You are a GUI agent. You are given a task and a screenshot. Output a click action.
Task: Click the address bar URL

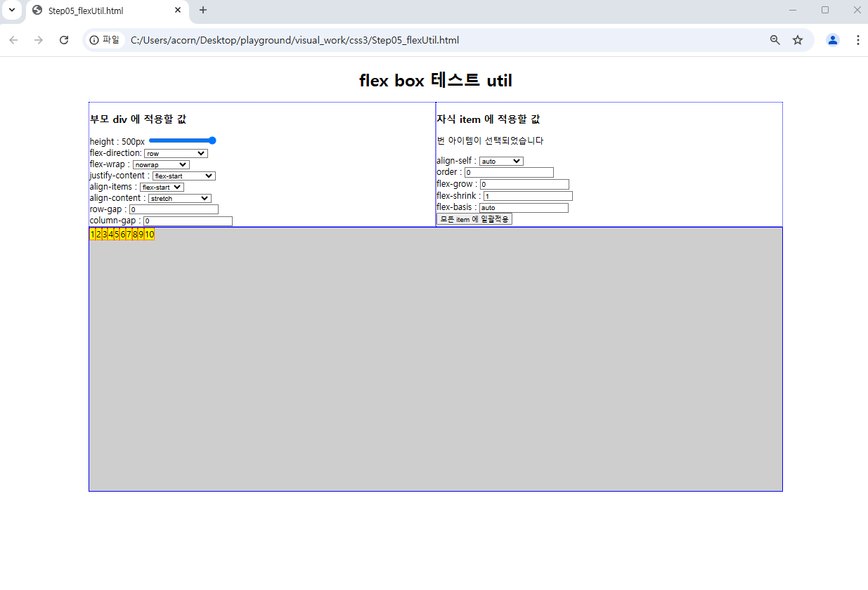(294, 40)
